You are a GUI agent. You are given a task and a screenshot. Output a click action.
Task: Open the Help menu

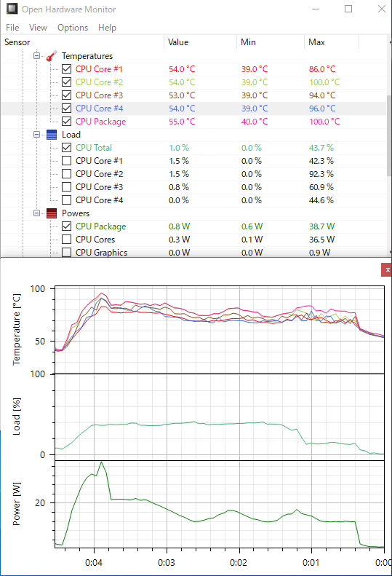(107, 28)
